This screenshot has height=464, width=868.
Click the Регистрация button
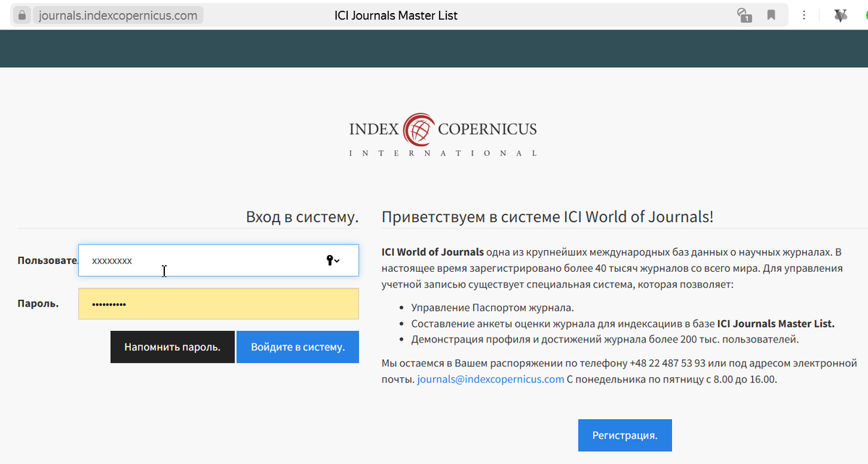click(625, 436)
